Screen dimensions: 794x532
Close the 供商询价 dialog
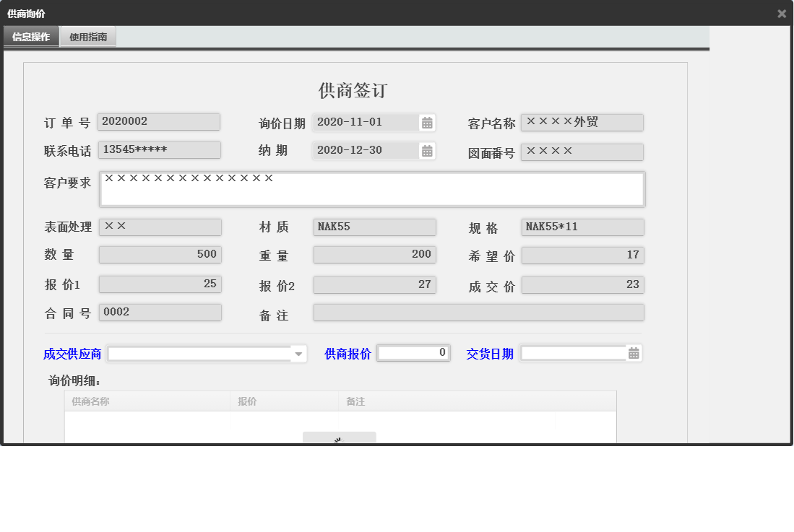tap(781, 13)
